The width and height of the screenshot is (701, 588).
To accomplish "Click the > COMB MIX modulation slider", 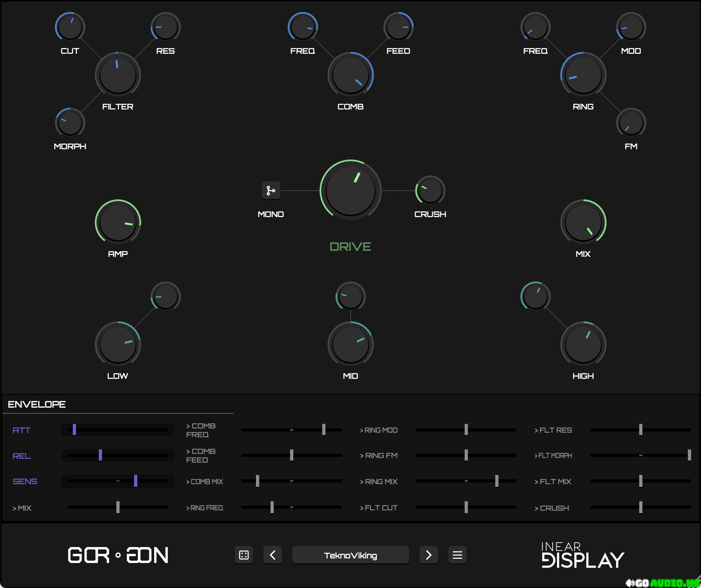I will click(x=292, y=481).
